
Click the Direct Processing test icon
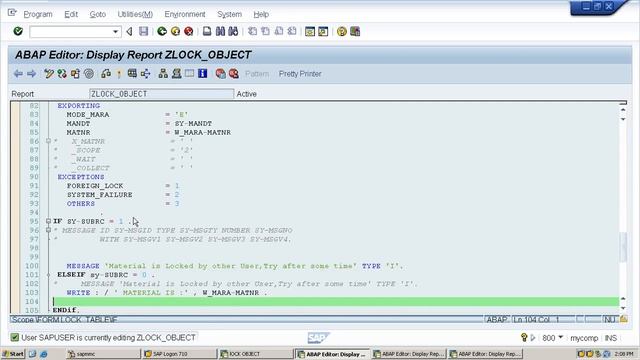[132, 73]
